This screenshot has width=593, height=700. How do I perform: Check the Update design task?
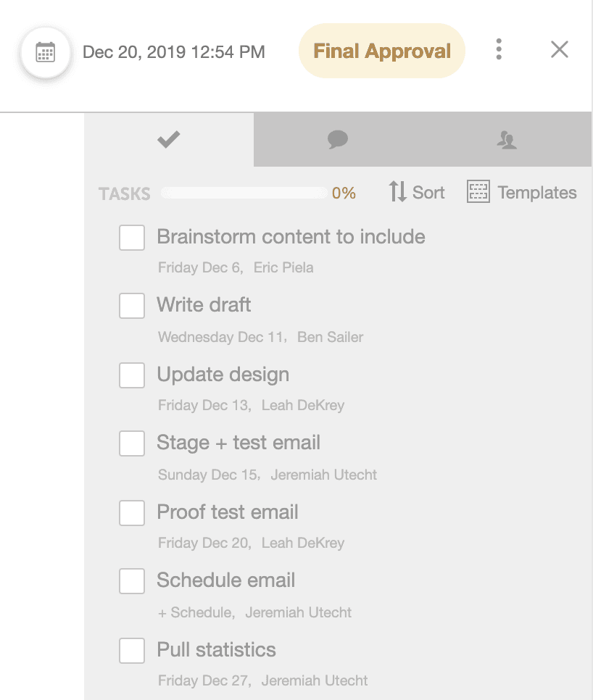point(132,375)
